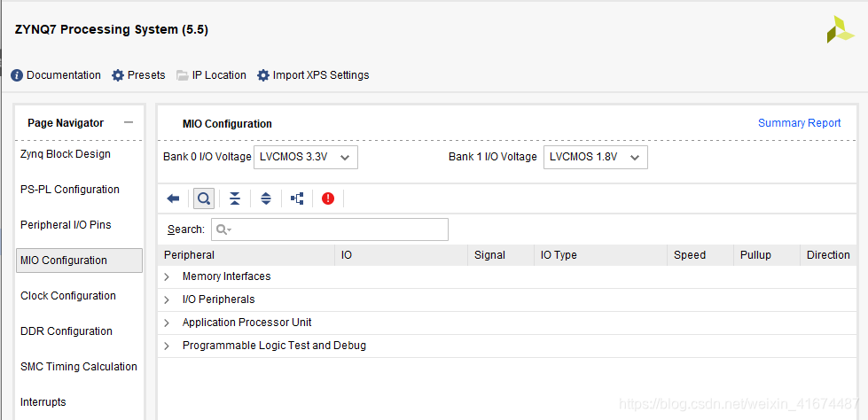Click the Application Processor Unit label
This screenshot has width=868, height=420.
coord(246,322)
